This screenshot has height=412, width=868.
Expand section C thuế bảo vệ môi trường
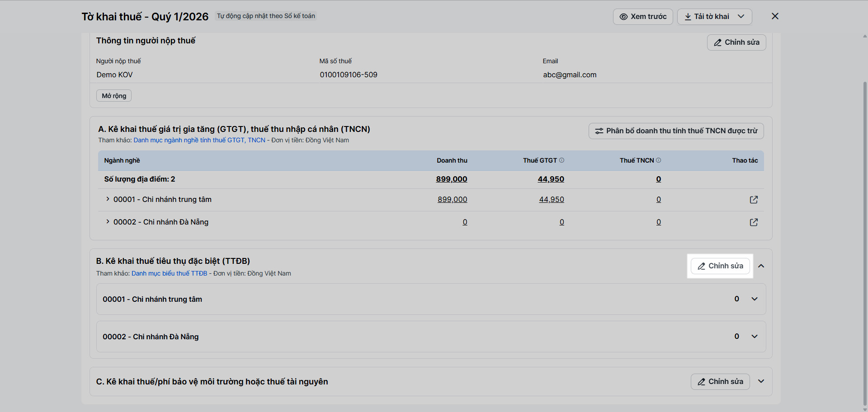pyautogui.click(x=761, y=382)
